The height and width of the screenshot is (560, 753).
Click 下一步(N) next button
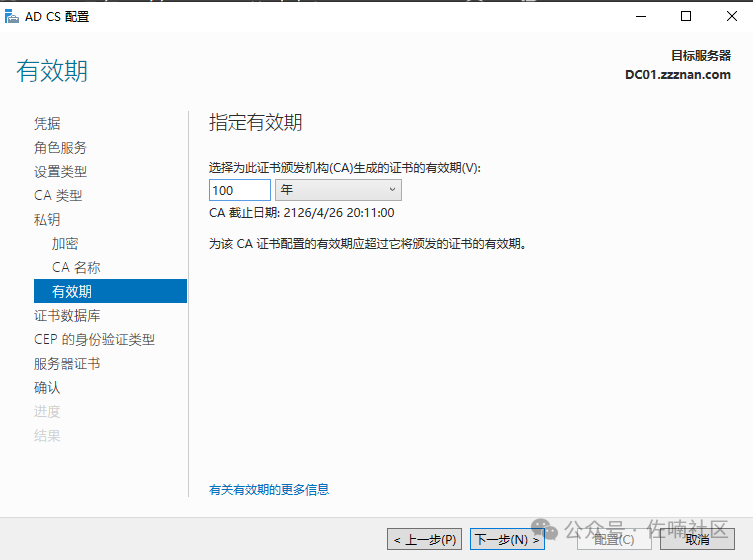[x=507, y=539]
